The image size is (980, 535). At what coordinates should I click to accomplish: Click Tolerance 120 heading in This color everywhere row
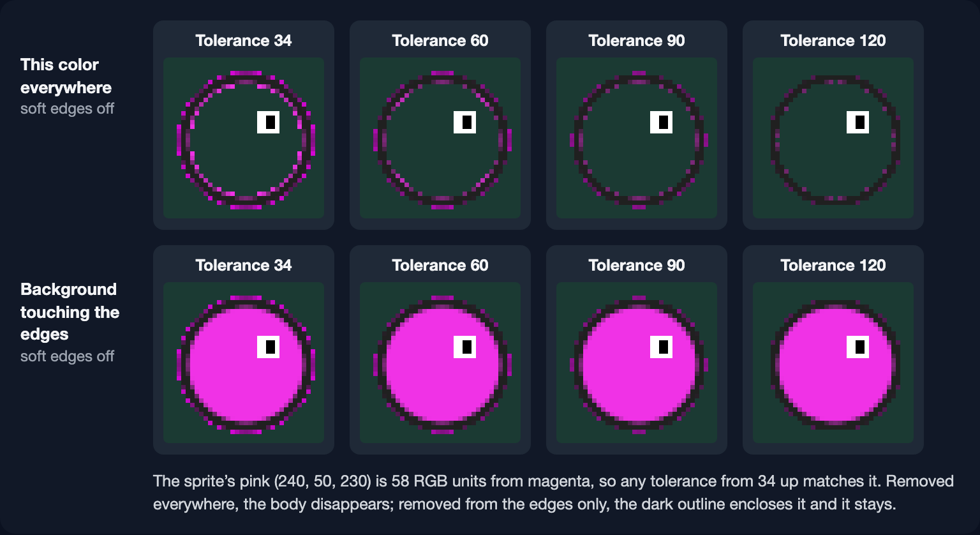833,41
